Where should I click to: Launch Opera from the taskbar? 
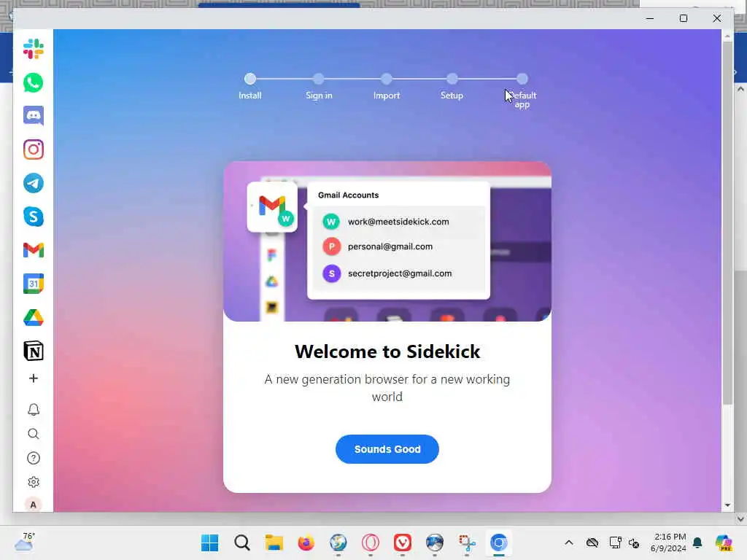point(370,542)
